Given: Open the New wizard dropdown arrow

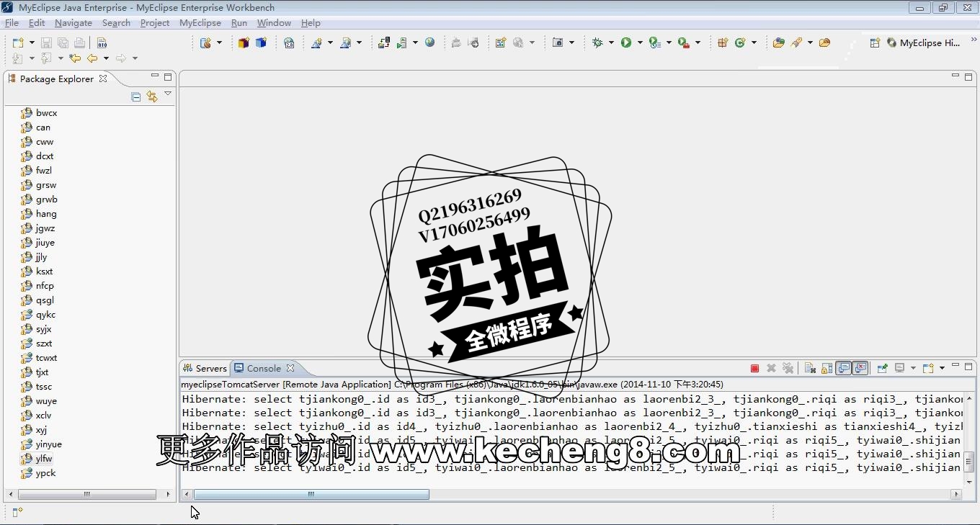Looking at the screenshot, I should tap(31, 43).
